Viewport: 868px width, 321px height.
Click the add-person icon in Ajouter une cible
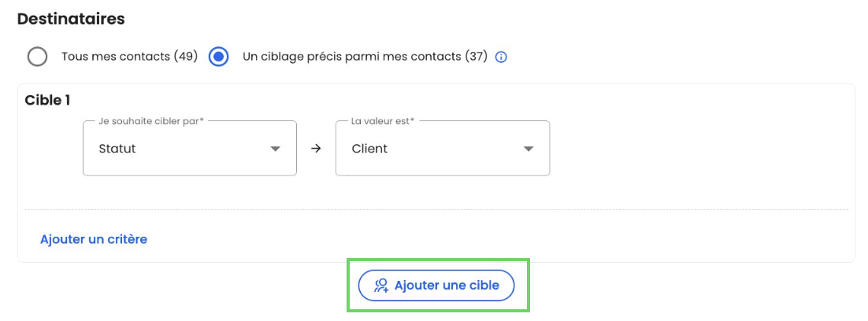pos(381,286)
